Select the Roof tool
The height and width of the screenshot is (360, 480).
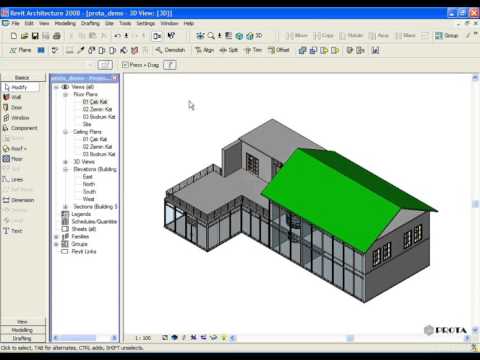click(x=15, y=149)
